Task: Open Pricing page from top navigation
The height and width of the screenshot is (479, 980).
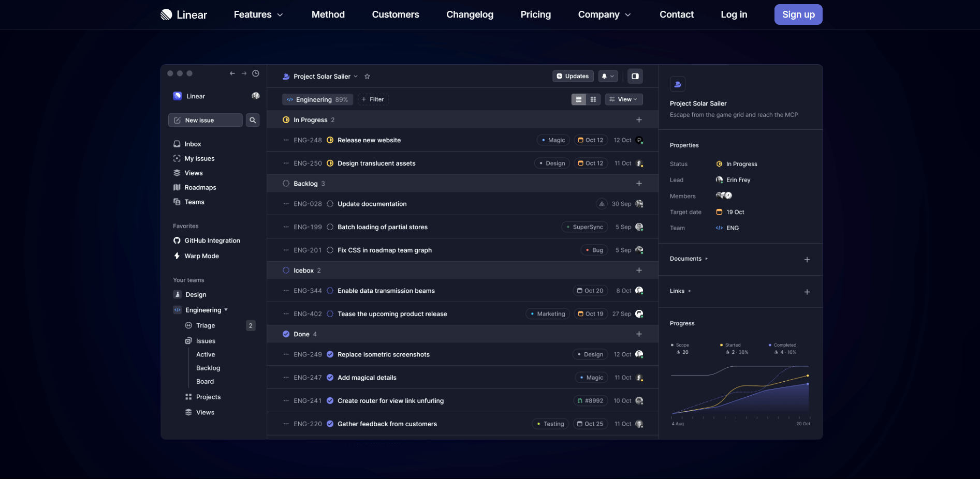Action: (535, 14)
